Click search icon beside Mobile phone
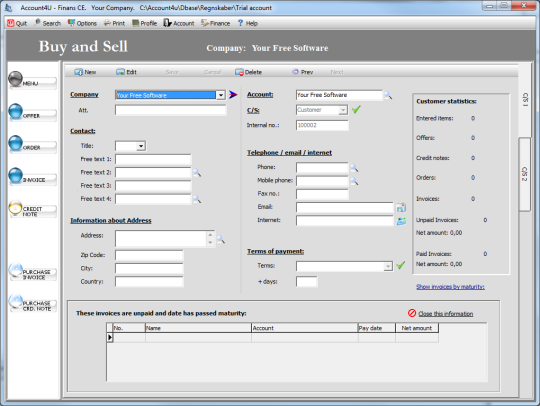The width and height of the screenshot is (540, 406). (354, 181)
